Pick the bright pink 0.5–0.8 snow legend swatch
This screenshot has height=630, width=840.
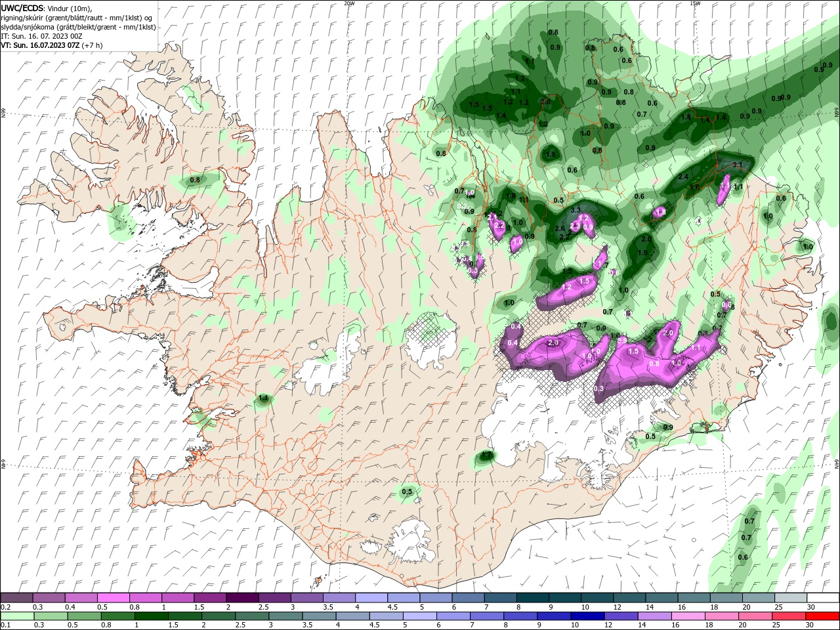click(x=114, y=598)
